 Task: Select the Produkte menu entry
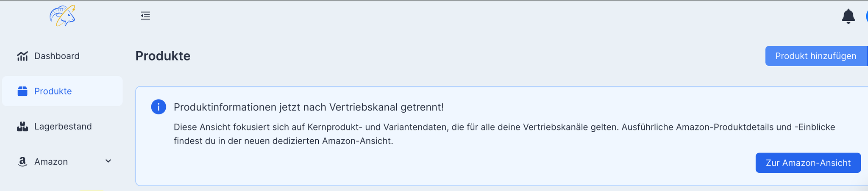click(x=62, y=91)
